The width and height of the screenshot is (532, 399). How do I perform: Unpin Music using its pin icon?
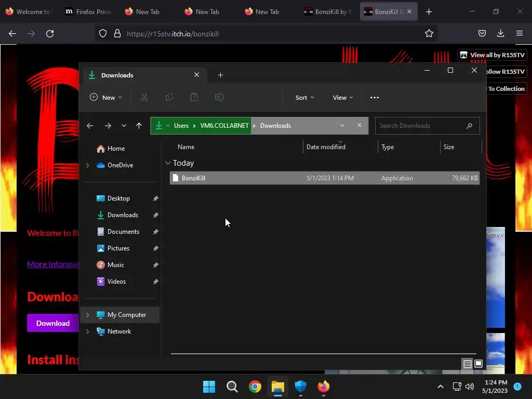point(155,265)
